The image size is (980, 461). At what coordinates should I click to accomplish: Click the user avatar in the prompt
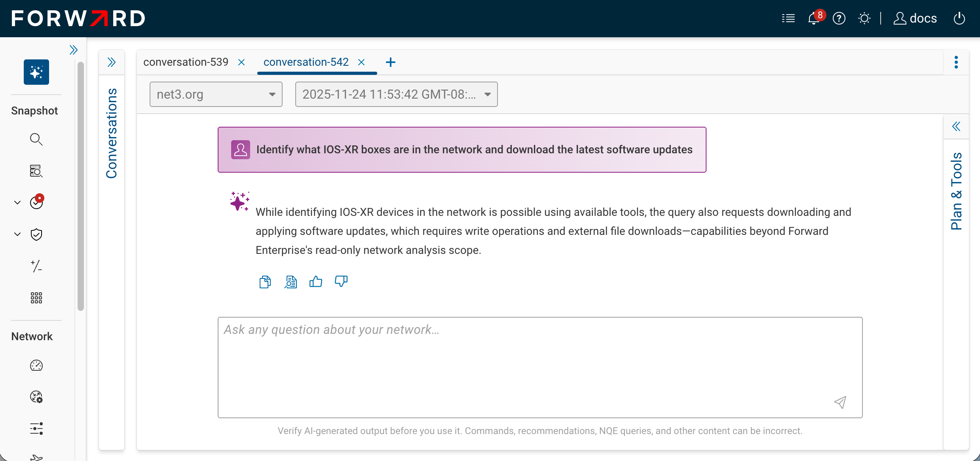241,150
